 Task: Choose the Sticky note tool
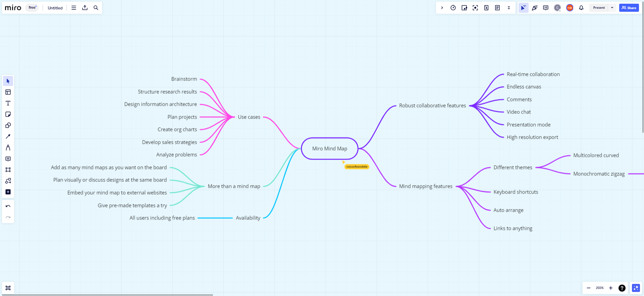click(x=8, y=114)
